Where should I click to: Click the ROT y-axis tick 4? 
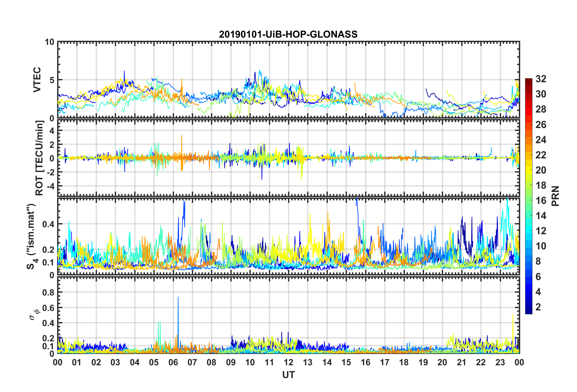click(x=52, y=131)
